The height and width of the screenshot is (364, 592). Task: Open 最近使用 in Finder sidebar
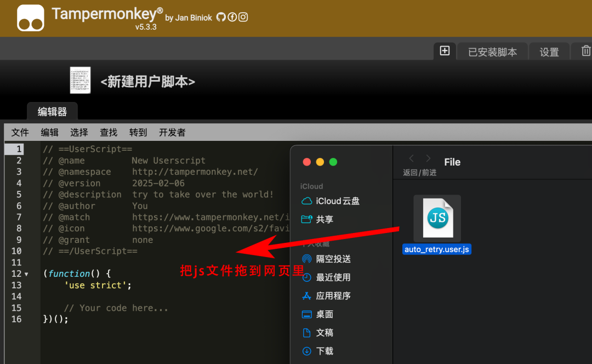tap(327, 277)
